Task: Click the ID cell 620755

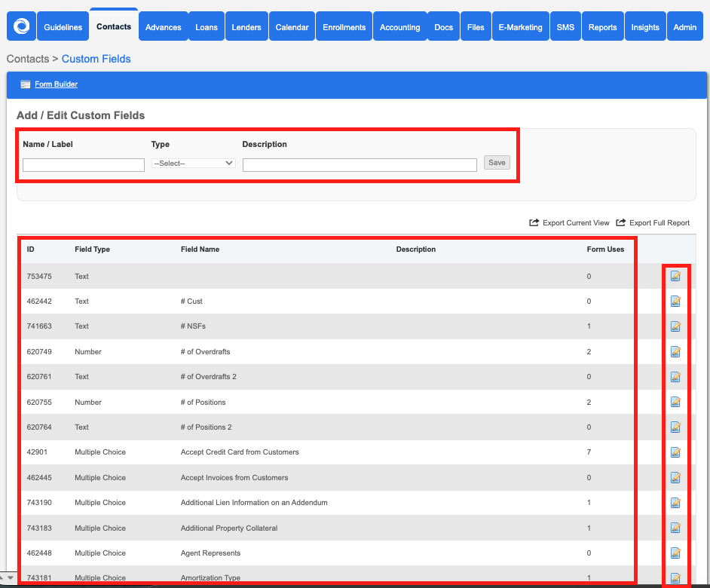Action: (x=39, y=402)
